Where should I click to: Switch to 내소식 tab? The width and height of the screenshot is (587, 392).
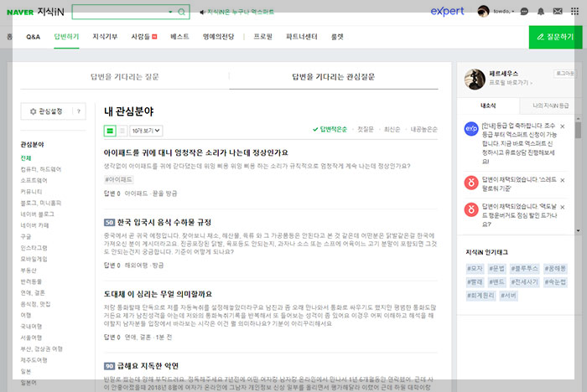488,106
